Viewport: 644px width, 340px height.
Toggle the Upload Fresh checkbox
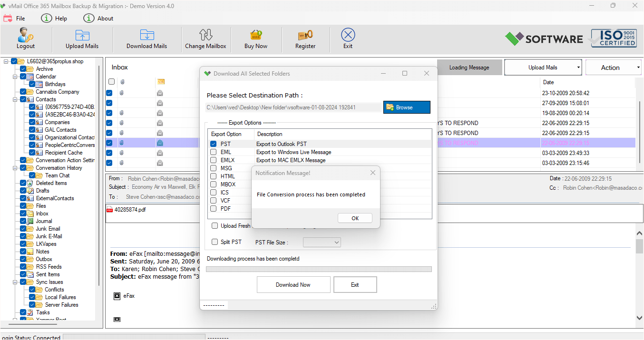(215, 226)
